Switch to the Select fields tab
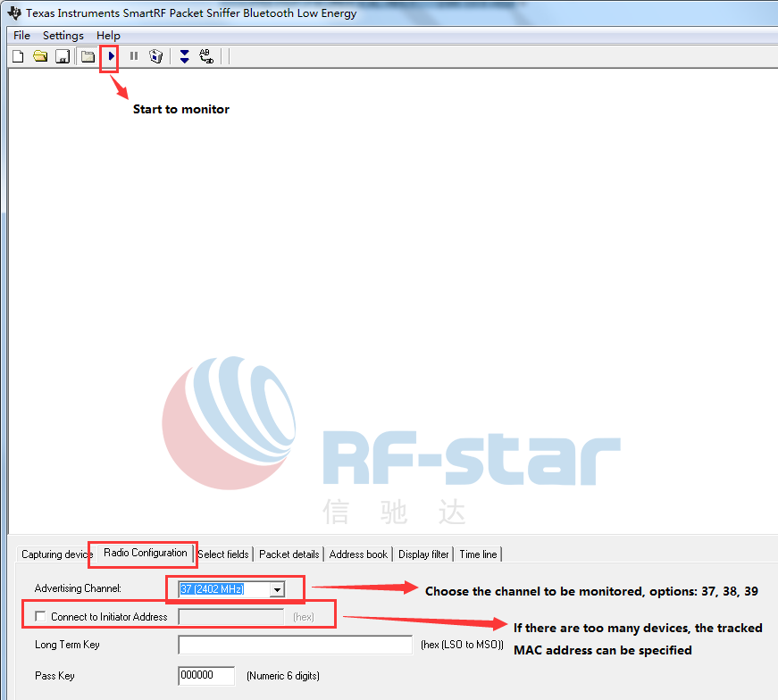The height and width of the screenshot is (700, 778). [224, 554]
